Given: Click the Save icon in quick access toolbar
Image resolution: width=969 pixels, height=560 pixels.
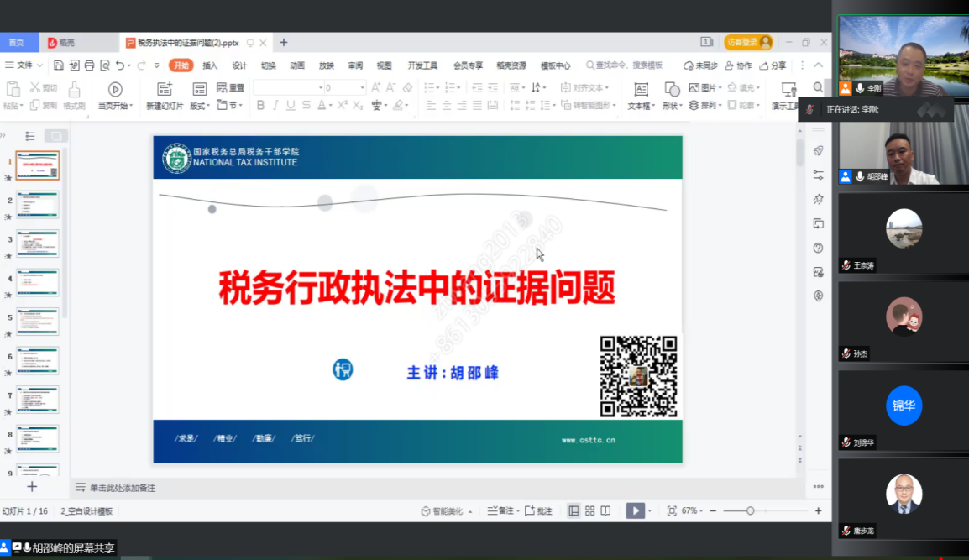Looking at the screenshot, I should click(59, 65).
